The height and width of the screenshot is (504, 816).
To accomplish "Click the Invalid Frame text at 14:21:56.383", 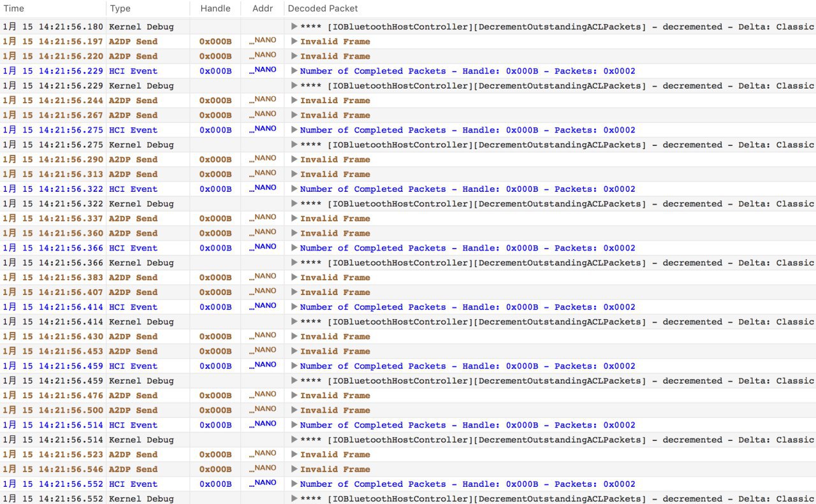I will click(335, 277).
